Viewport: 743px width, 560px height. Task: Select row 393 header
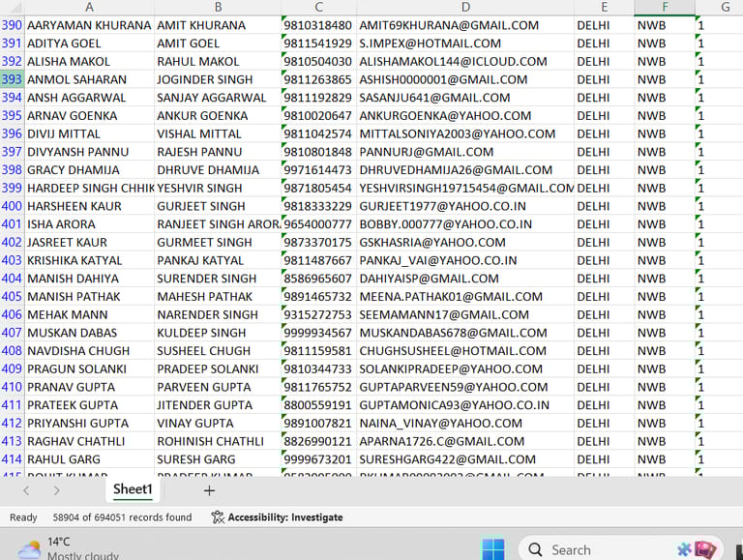coord(12,79)
